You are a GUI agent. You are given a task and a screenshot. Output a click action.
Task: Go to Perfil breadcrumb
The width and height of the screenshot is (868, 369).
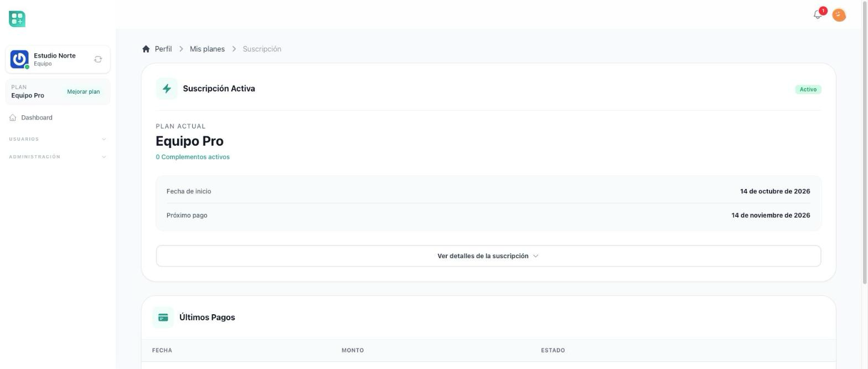[163, 49]
